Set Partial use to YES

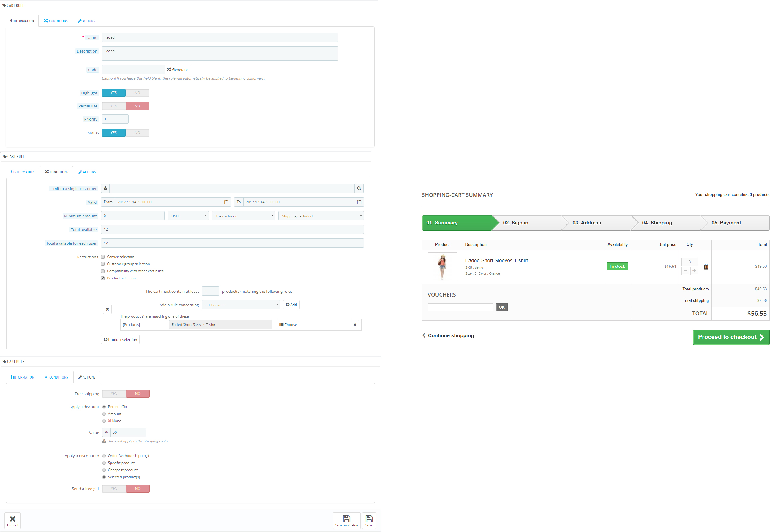(x=114, y=106)
